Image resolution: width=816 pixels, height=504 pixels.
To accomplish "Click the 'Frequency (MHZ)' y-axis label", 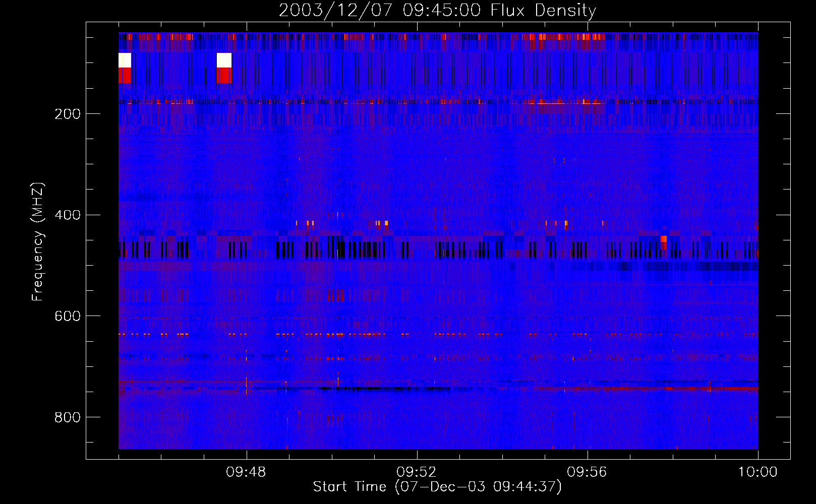I will (x=38, y=241).
